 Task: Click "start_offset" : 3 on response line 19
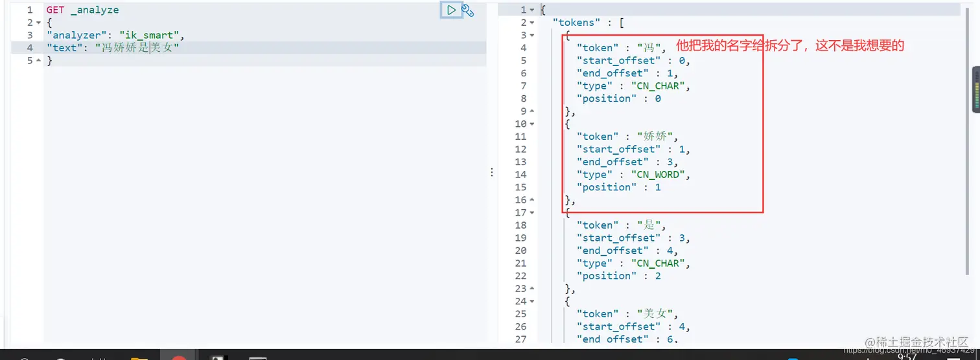pyautogui.click(x=633, y=238)
